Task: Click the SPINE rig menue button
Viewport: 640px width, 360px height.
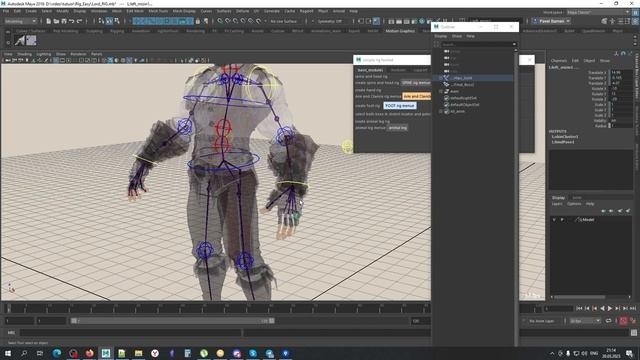Action: (416, 82)
